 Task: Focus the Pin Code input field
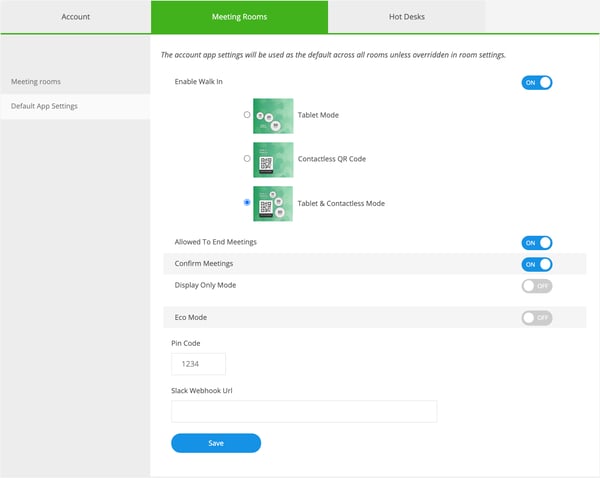(198, 364)
